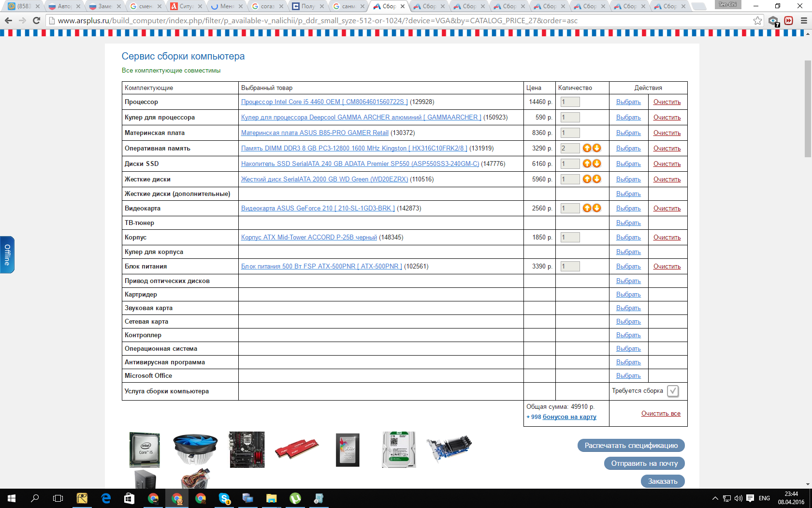Click the page vertical scrollbar thumb
This screenshot has width=812, height=508.
(808, 109)
